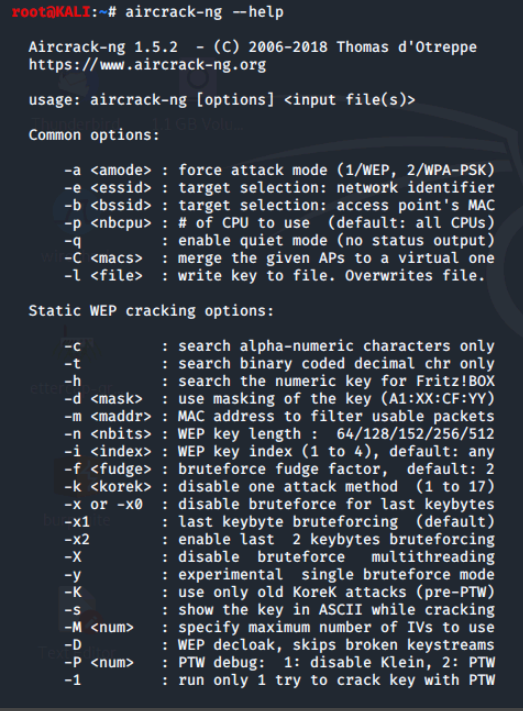Click the red root@KALI prompt text
The image size is (523, 711).
(51, 12)
